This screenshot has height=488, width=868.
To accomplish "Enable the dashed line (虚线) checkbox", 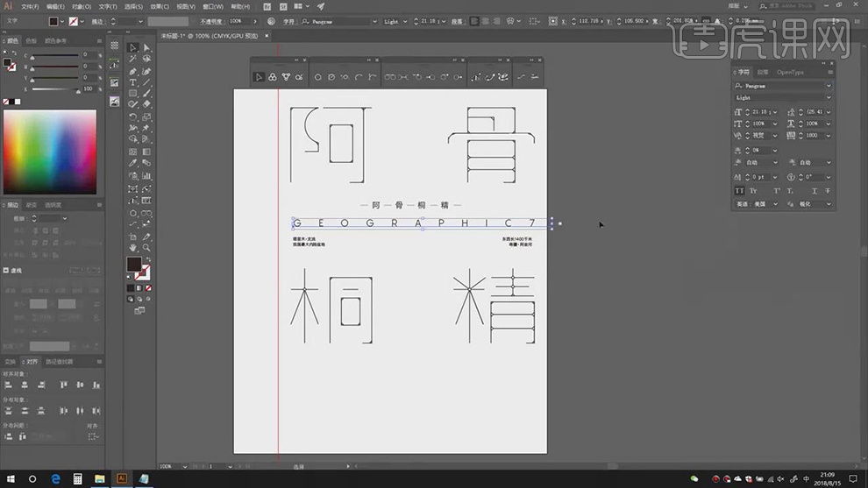I will tap(7, 271).
